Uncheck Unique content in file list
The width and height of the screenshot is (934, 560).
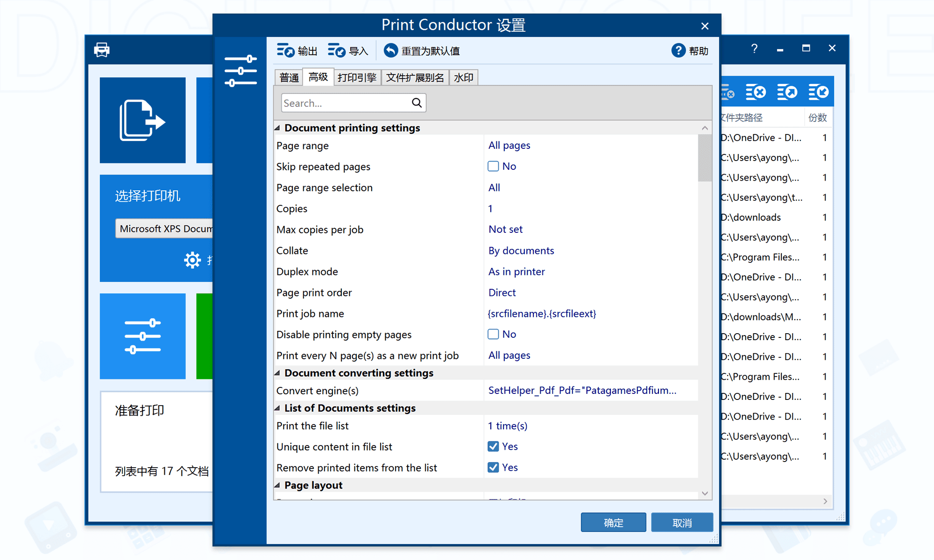tap(493, 447)
